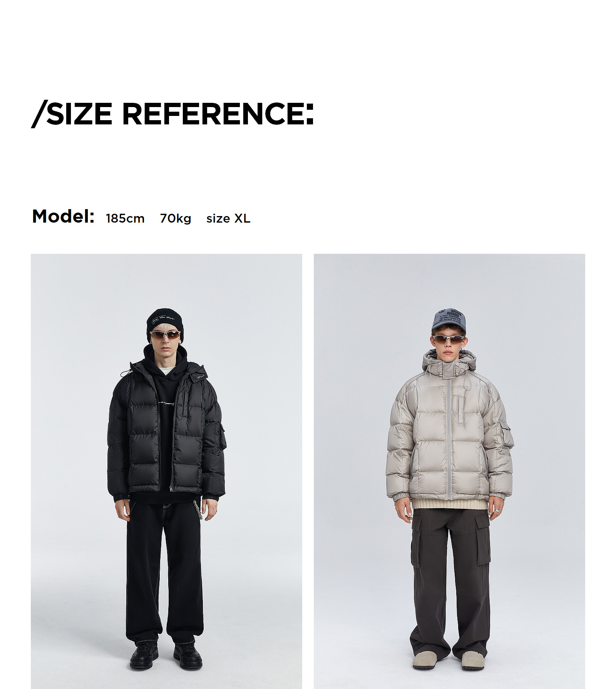Click the black hoodie chest print

[166, 403]
